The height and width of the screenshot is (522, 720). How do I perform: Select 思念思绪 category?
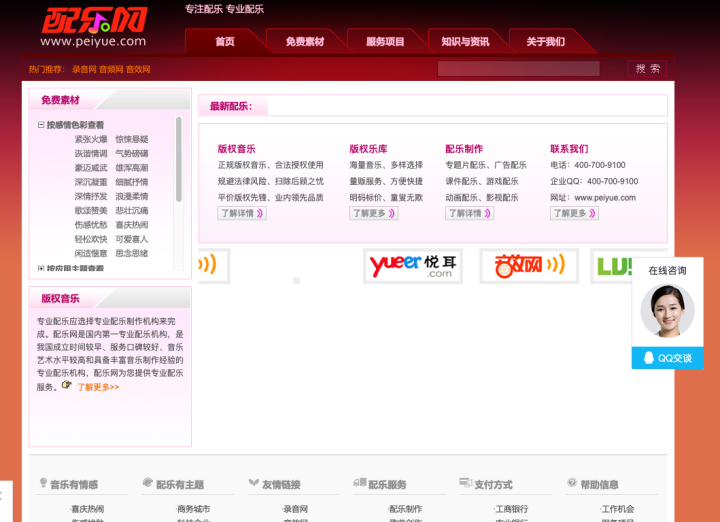click(132, 253)
